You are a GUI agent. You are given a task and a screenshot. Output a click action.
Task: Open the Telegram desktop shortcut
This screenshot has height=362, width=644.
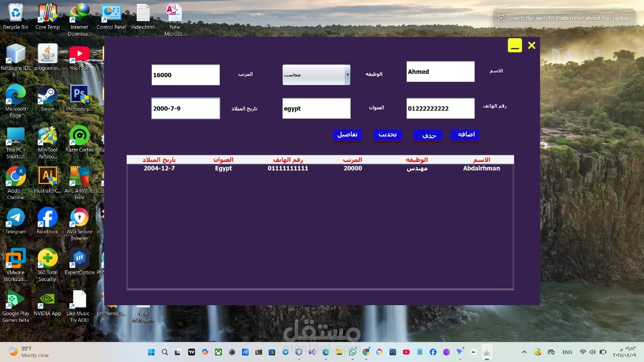point(16,221)
